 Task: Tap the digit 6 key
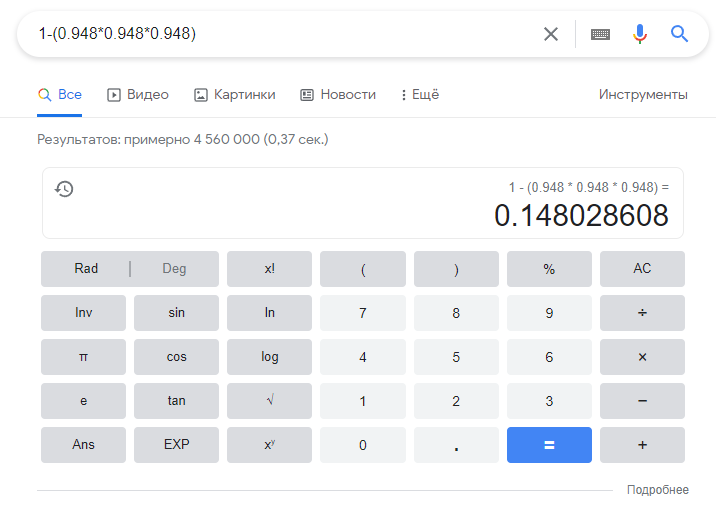549,357
